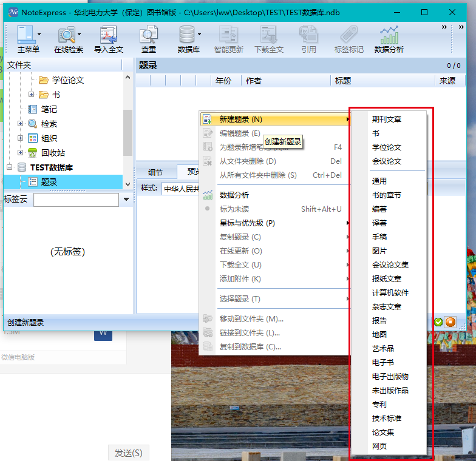Click the 标签标记 tag mark icon
This screenshot has height=461, width=476.
[348, 34]
